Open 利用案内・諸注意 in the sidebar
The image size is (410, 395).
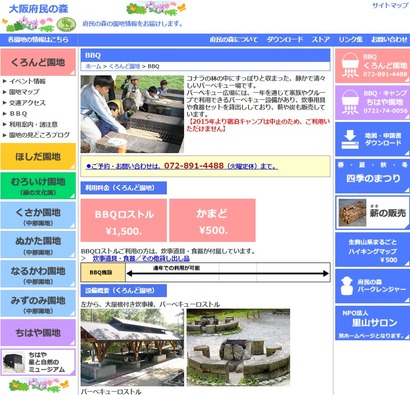(33, 124)
